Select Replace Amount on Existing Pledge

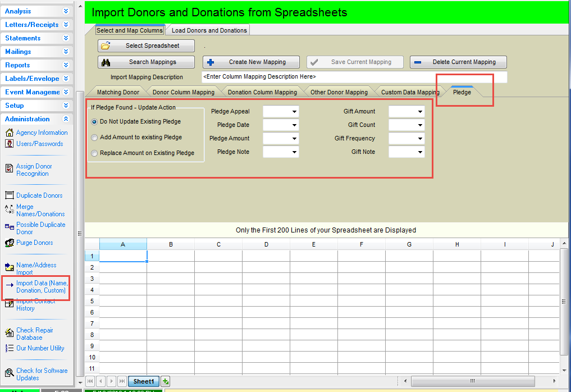pos(94,153)
